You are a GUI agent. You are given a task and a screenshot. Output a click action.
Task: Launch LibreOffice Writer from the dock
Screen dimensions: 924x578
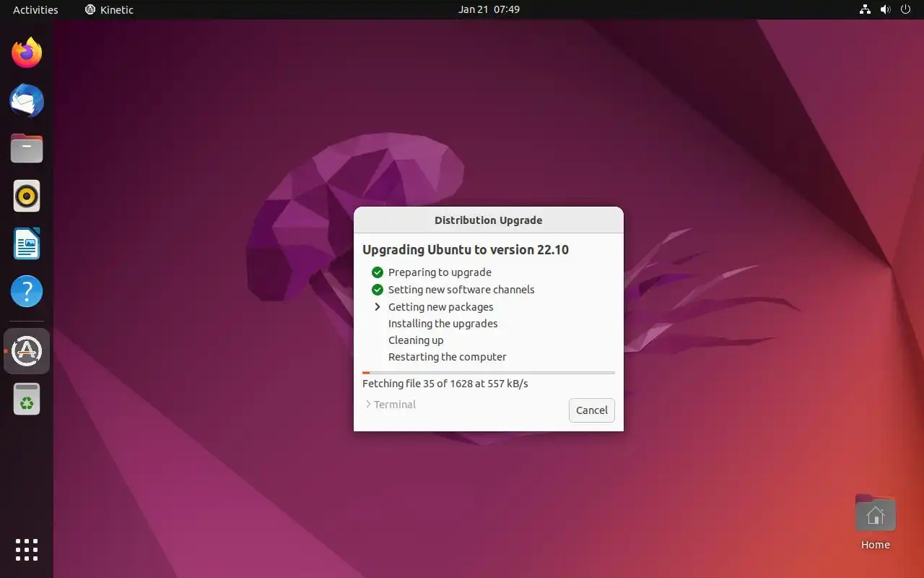pyautogui.click(x=27, y=243)
